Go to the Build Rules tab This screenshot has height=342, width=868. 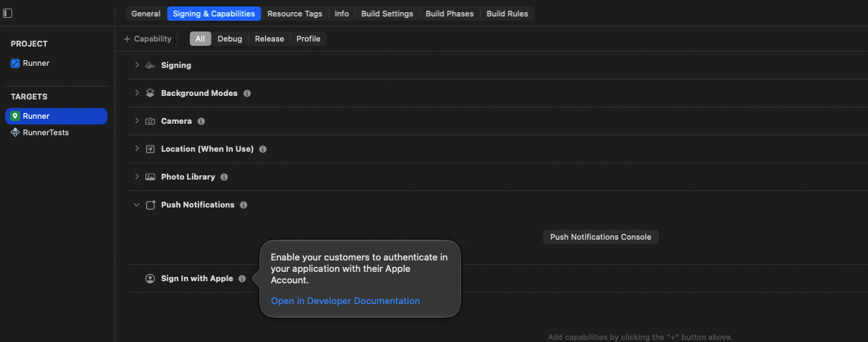point(508,14)
